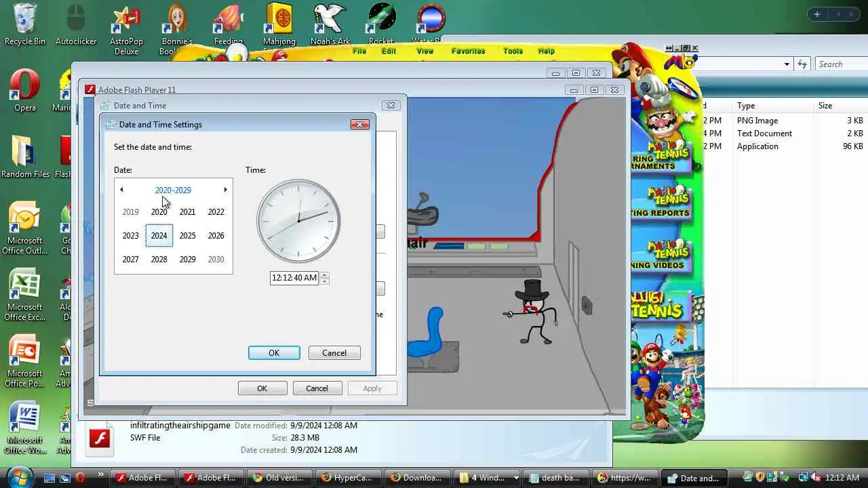Image resolution: width=868 pixels, height=488 pixels.
Task: Click the network tray icon
Action: click(803, 478)
